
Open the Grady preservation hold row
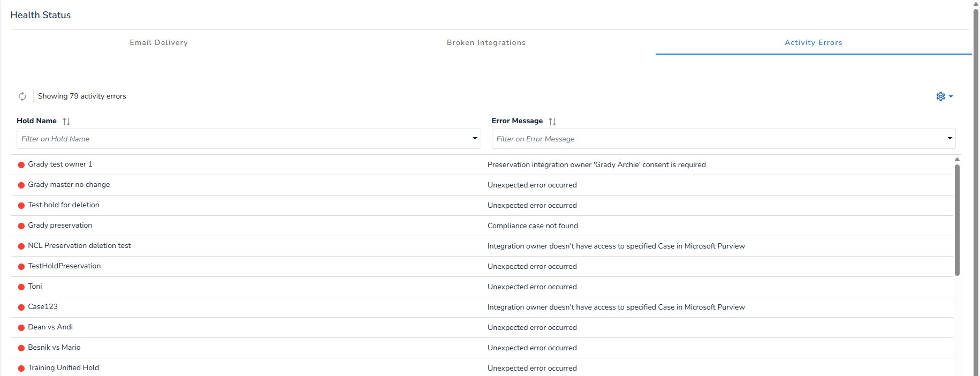(60, 225)
